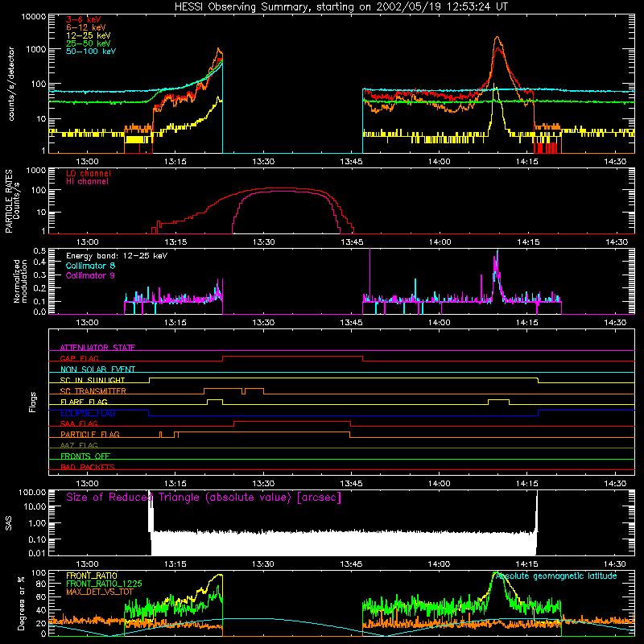The image size is (644, 644).
Task: Click the 100.00 y-axis value in the SAS panel
Action: tap(32, 492)
